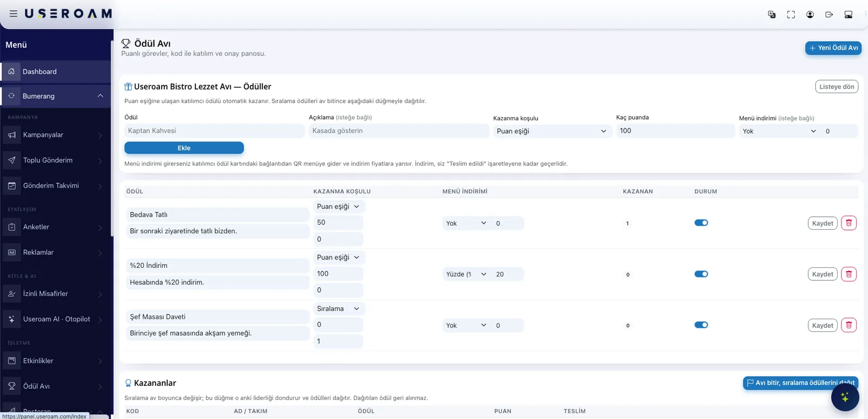Toggle status switch for Şef Masası Daveti

(701, 325)
